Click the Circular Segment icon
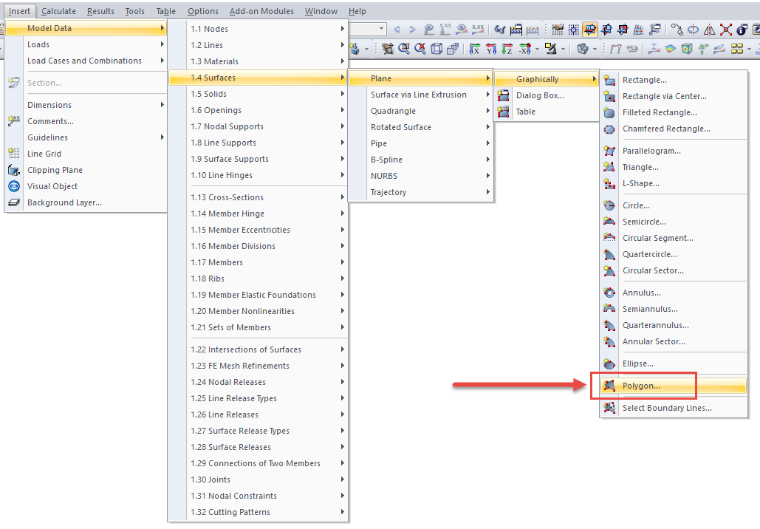This screenshot has width=760, height=529. [609, 238]
